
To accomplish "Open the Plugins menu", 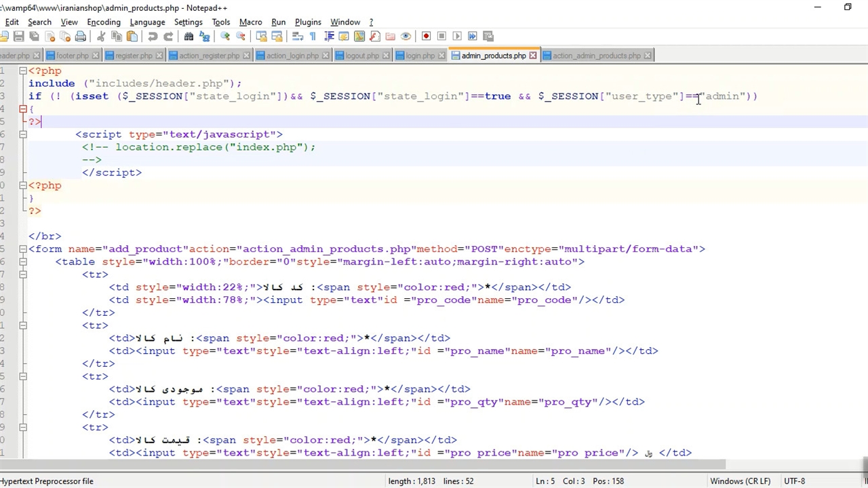I will click(308, 22).
